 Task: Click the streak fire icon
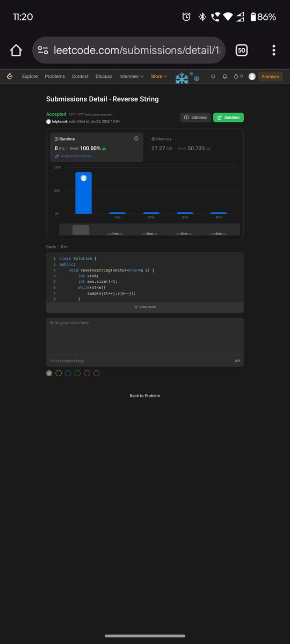236,77
